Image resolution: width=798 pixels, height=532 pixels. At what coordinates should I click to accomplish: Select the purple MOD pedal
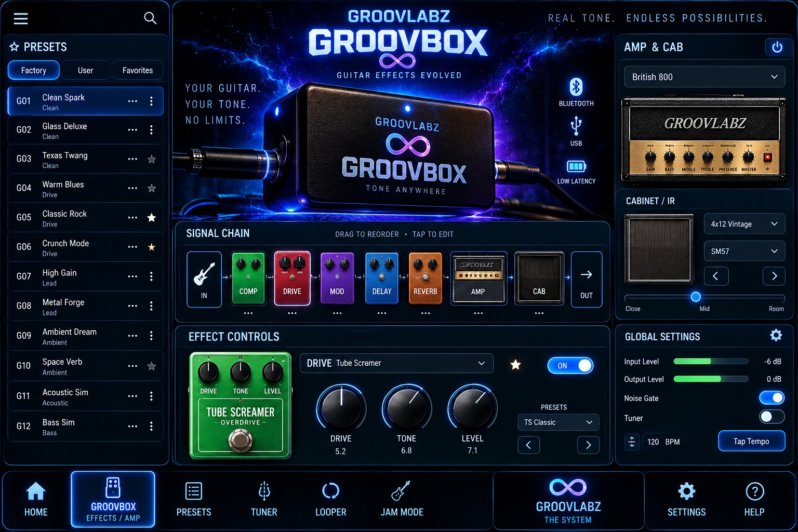[x=337, y=278]
